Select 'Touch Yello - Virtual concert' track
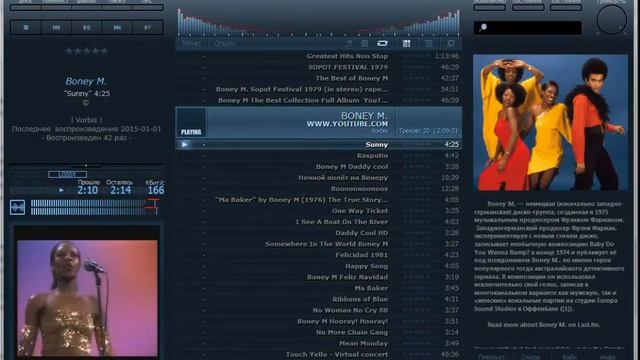The image size is (640, 360). [x=319, y=354]
